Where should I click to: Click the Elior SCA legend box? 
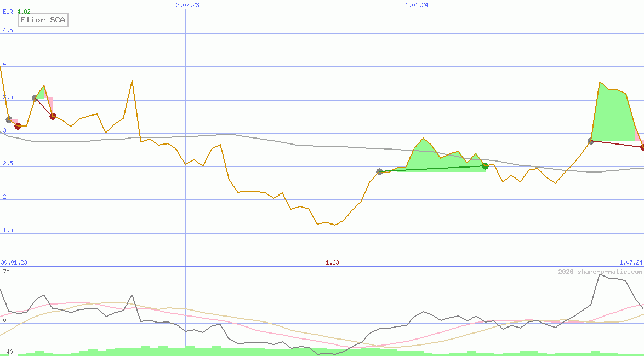(x=43, y=20)
